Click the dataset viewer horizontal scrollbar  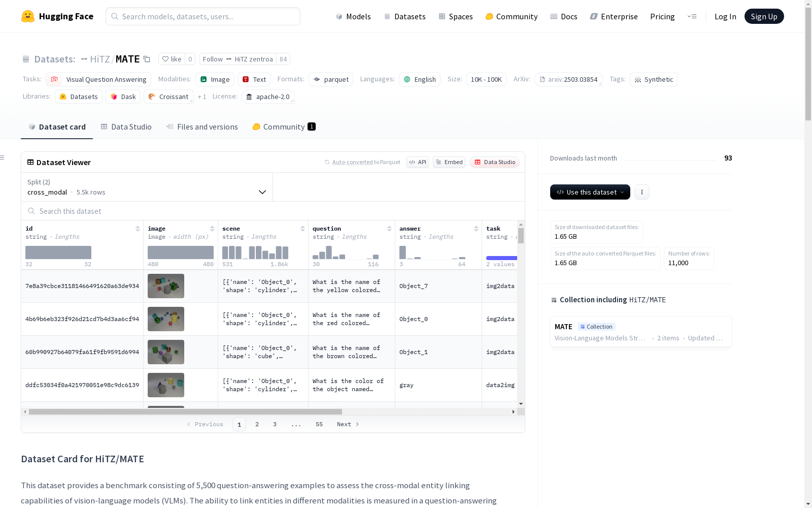[185, 411]
